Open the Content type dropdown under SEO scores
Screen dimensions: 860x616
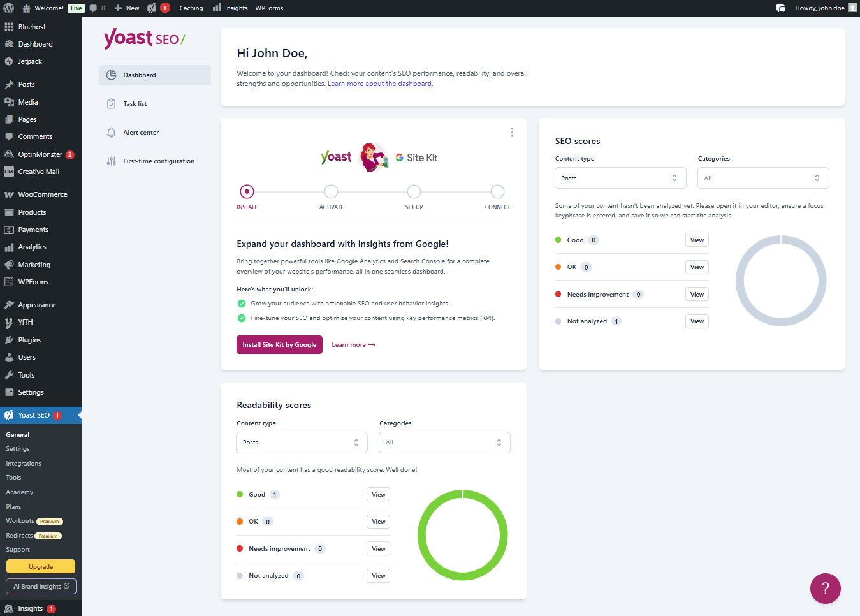point(620,178)
